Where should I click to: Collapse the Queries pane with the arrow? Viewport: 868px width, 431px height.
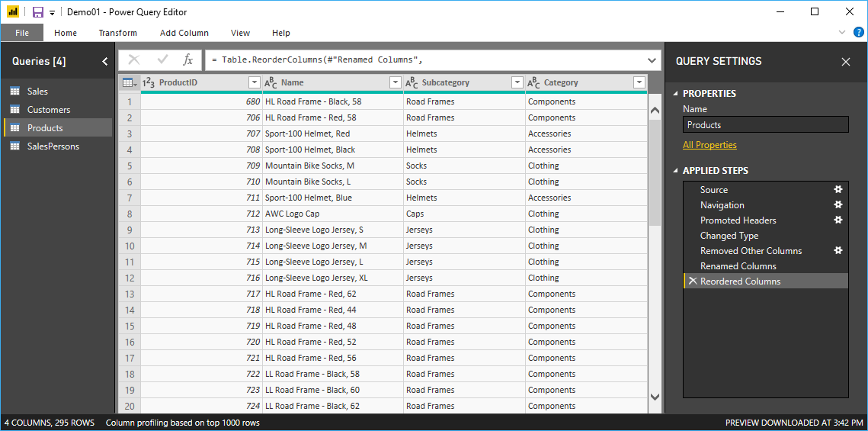coord(105,62)
